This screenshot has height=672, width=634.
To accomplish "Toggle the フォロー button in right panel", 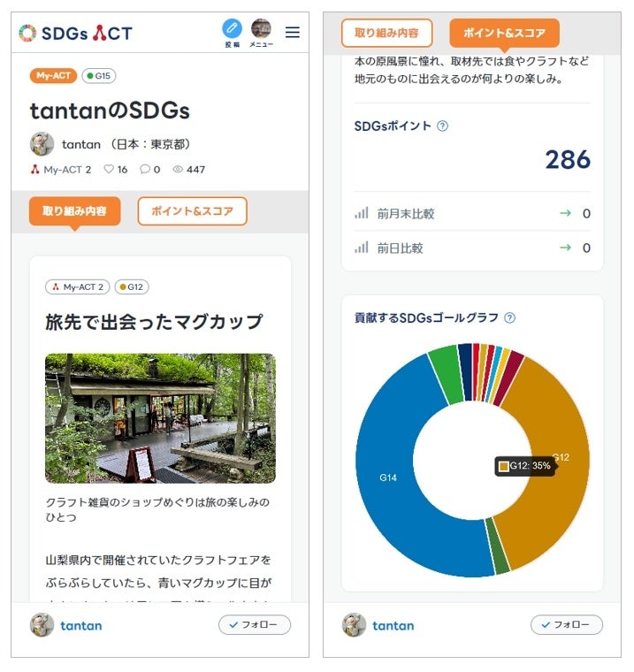I will (567, 625).
